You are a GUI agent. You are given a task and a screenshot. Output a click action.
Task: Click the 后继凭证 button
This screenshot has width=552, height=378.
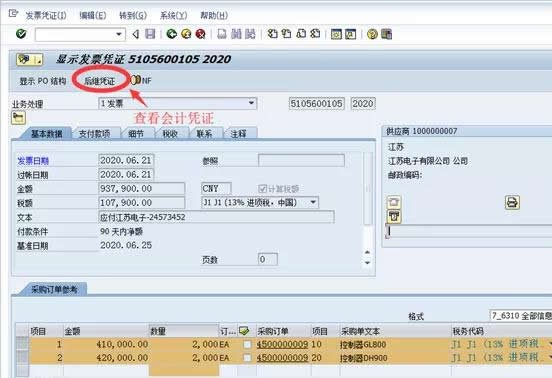100,81
